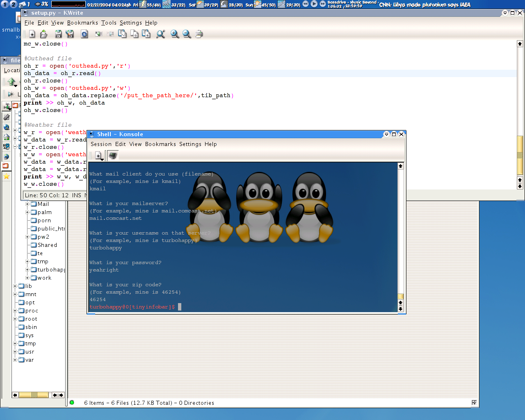Screen dimensions: 525x420
Task: Select opt folder in tree
Action: tap(27, 302)
